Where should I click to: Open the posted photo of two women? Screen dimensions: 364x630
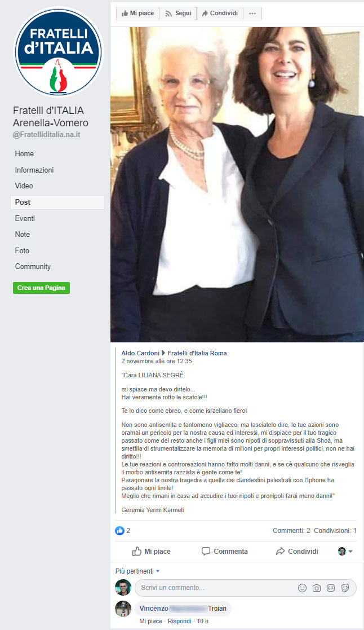(x=237, y=184)
